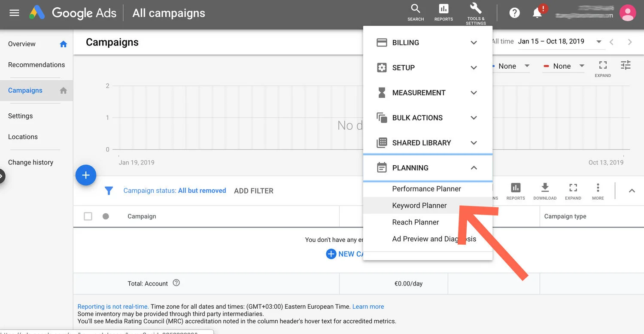Tick the select-all campaigns checkbox

(88, 216)
